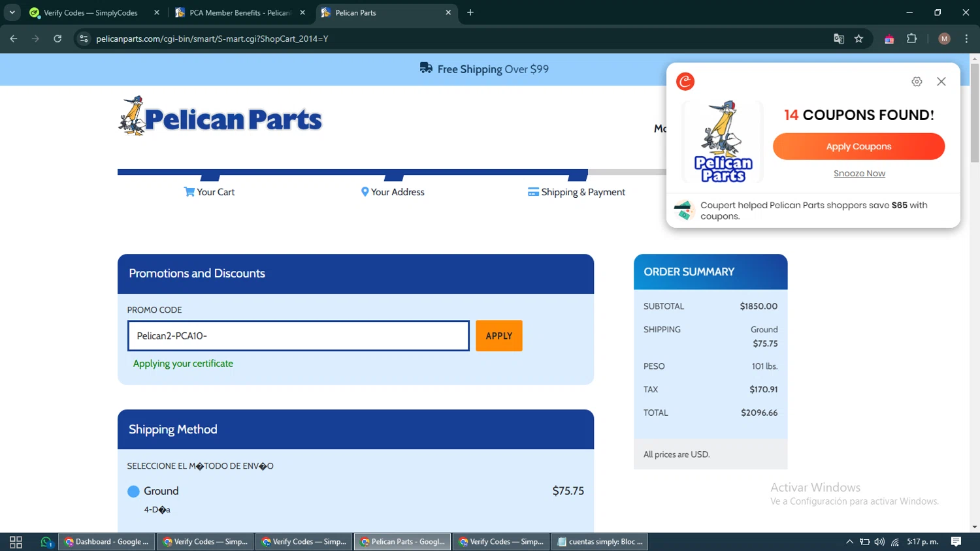Reload the current page
This screenshot has width=980, height=551.
tap(57, 39)
